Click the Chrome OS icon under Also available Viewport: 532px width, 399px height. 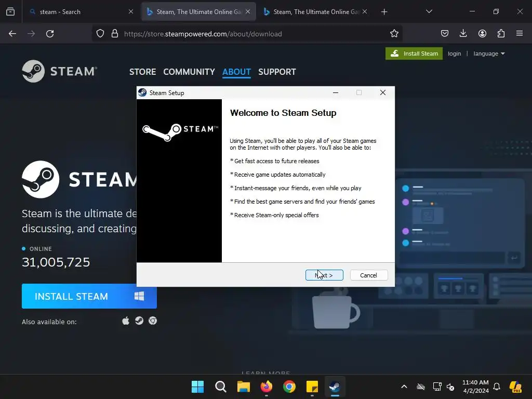coord(153,321)
